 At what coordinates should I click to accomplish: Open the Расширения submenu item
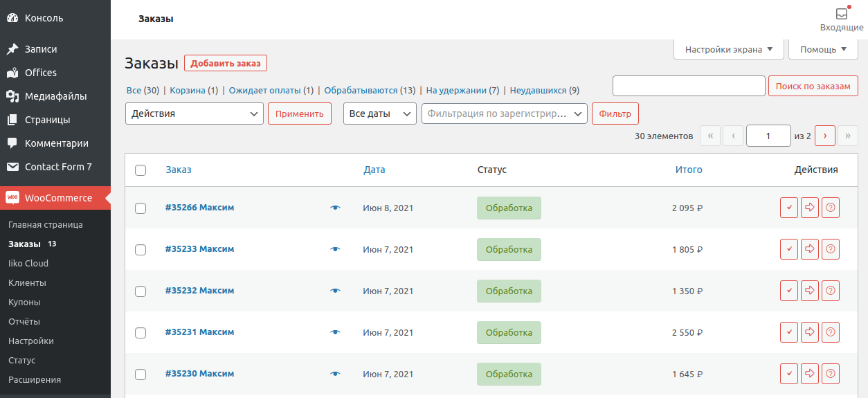(x=35, y=380)
